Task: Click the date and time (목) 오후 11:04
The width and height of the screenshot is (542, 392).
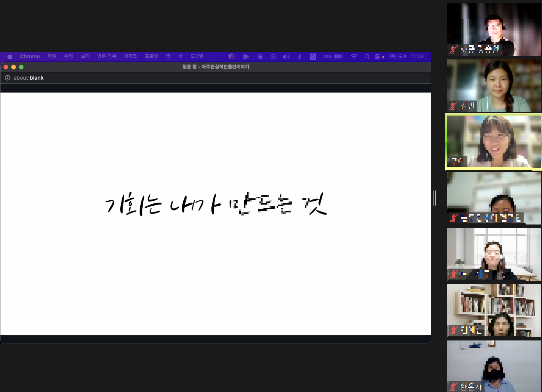Action: 406,56
